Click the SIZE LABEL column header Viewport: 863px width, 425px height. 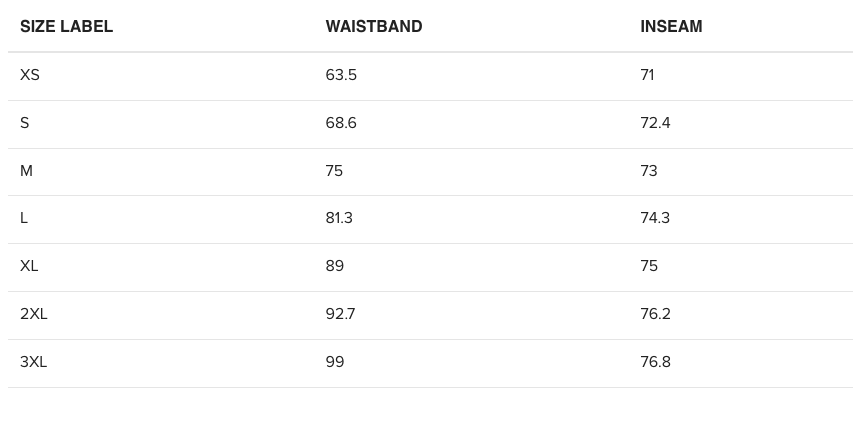click(66, 27)
